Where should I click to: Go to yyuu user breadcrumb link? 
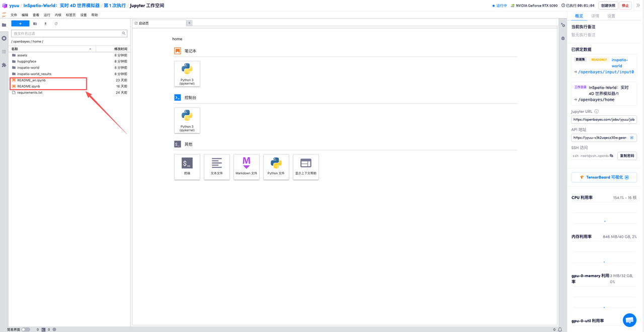point(14,6)
